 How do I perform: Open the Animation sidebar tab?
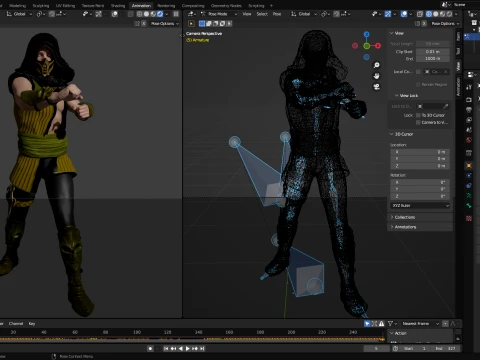(458, 86)
